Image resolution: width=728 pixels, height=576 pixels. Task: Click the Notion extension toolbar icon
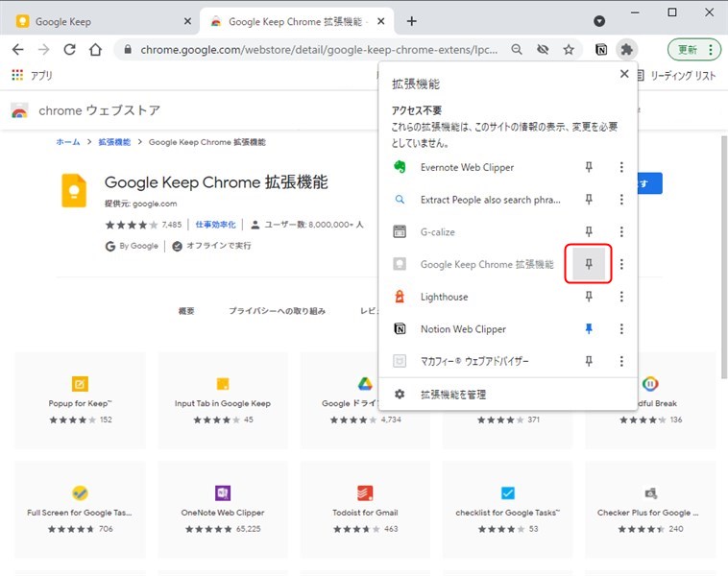click(x=600, y=50)
